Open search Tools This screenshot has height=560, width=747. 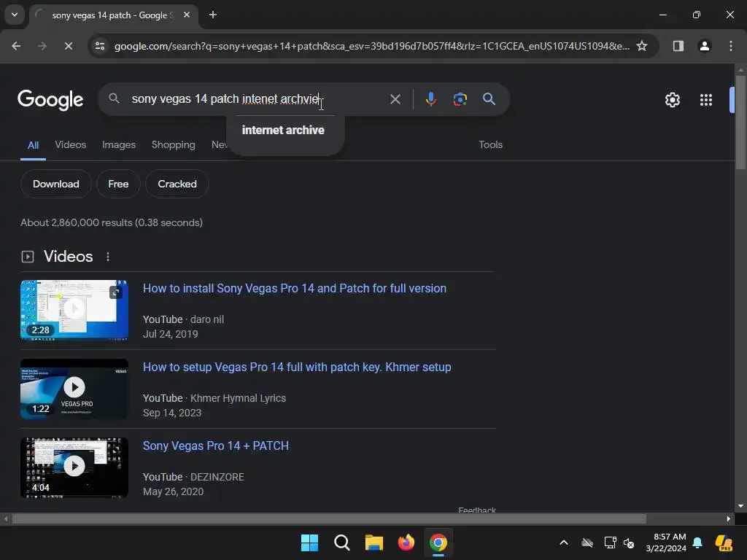point(490,145)
